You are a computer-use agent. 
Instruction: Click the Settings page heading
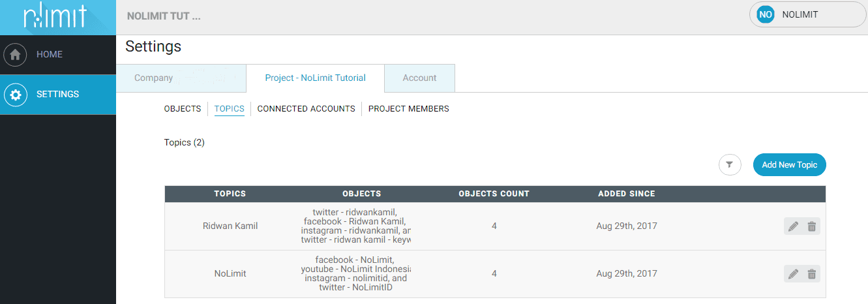pos(153,47)
